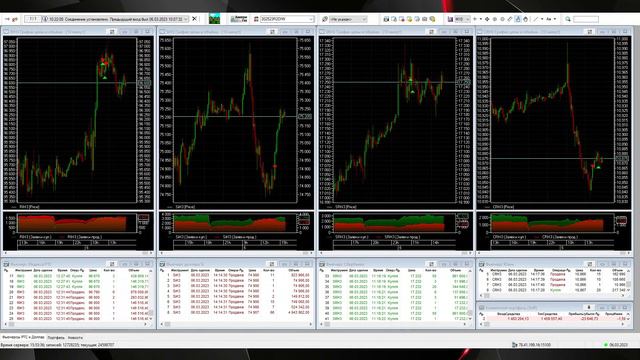This screenshot has width=640, height=360.
Task: Click the small numeric field after the key icon
Action: (33, 19)
